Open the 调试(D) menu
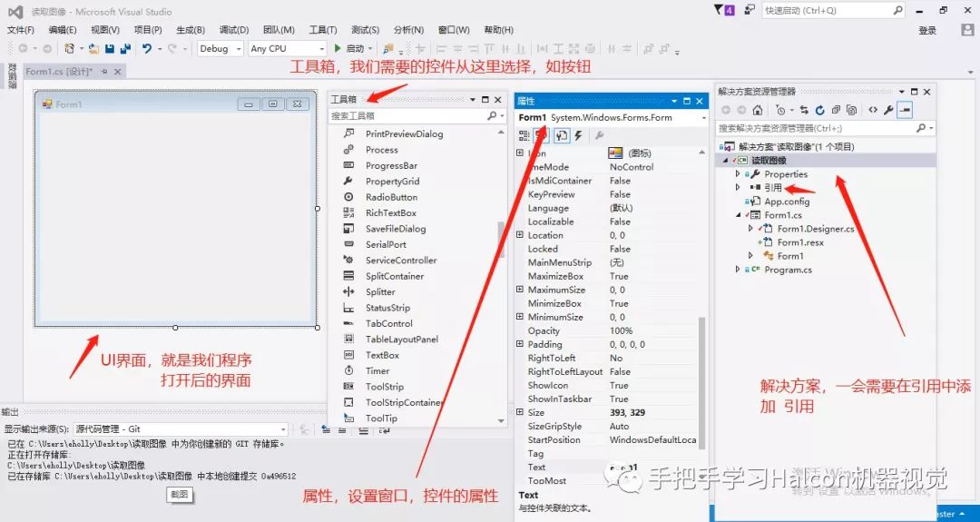This screenshot has width=980, height=522. pyautogui.click(x=234, y=30)
